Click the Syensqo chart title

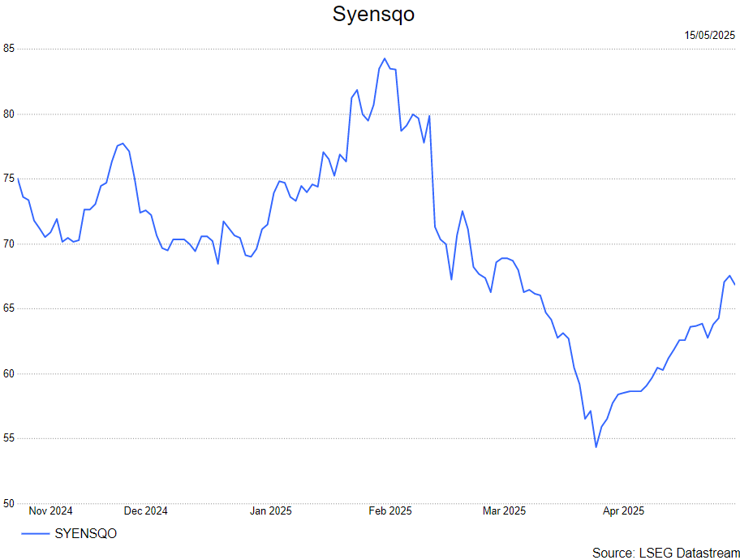click(373, 14)
